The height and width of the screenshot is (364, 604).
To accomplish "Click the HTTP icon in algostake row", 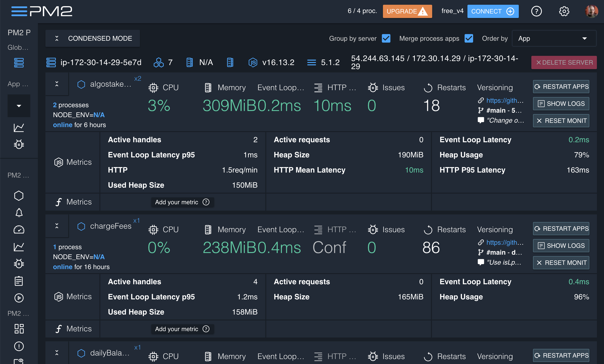I will coord(318,88).
